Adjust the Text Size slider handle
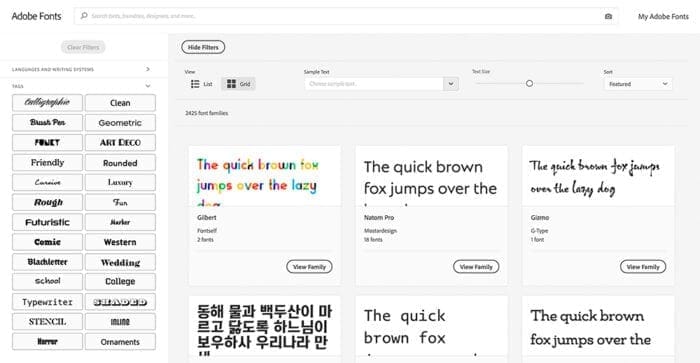700x363 pixels. (x=529, y=83)
